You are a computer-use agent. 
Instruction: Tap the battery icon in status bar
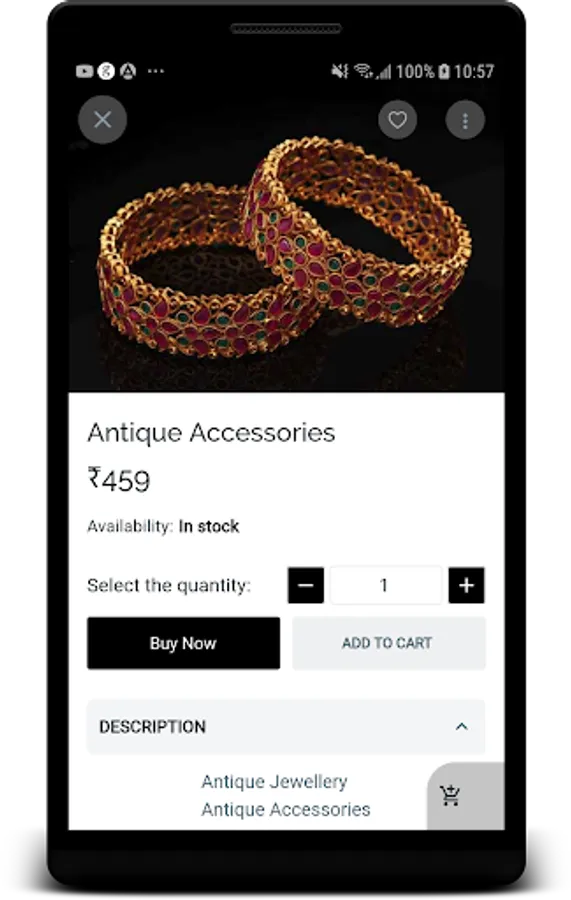pos(444,71)
